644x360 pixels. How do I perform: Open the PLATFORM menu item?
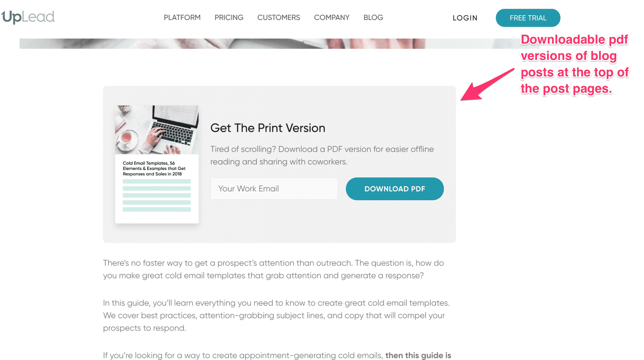[182, 17]
